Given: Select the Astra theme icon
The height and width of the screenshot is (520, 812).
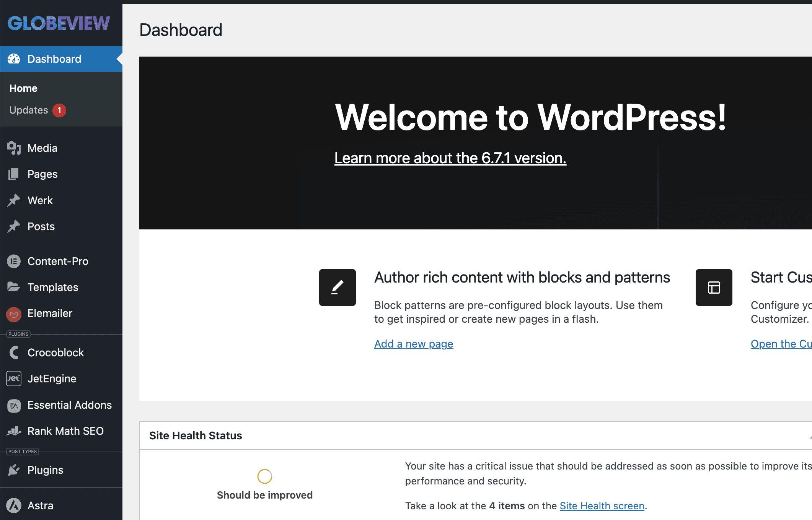Looking at the screenshot, I should 14,505.
